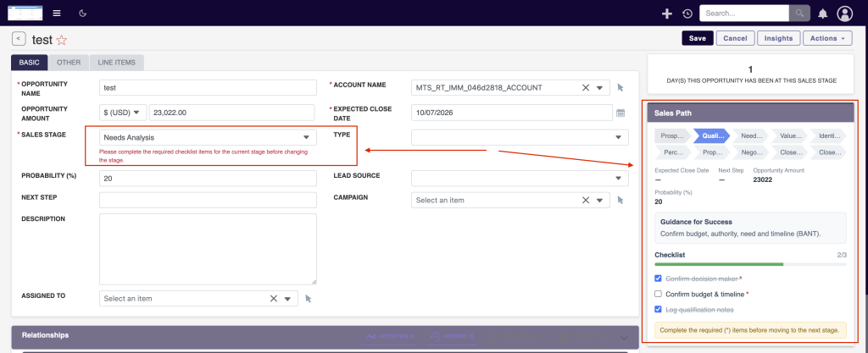This screenshot has height=353, width=868.
Task: Click the checklist progress bar
Action: click(x=751, y=265)
